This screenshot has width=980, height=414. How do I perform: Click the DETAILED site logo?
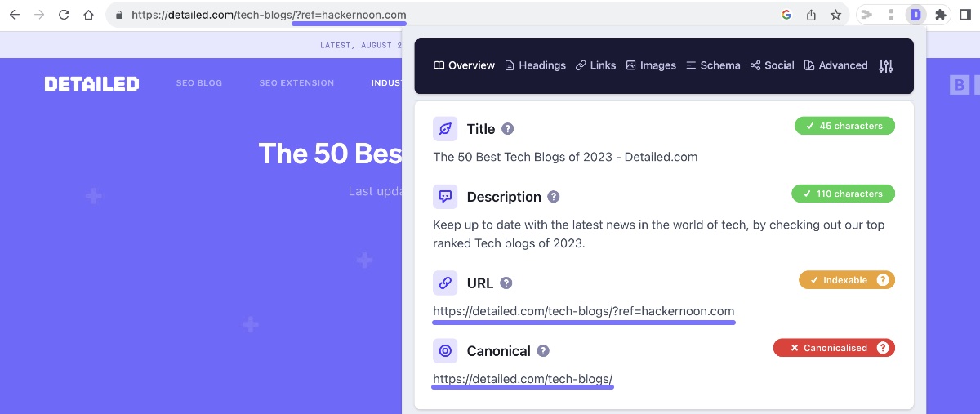click(x=91, y=83)
